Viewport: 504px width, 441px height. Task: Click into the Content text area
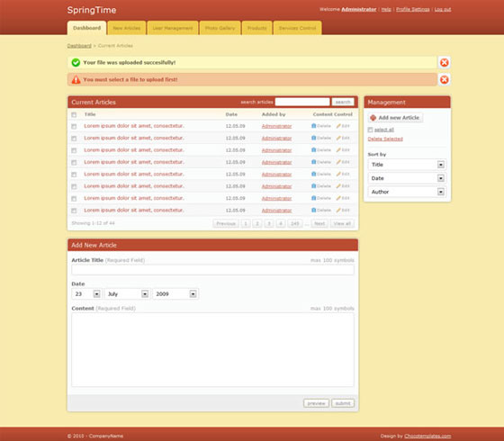coord(212,350)
